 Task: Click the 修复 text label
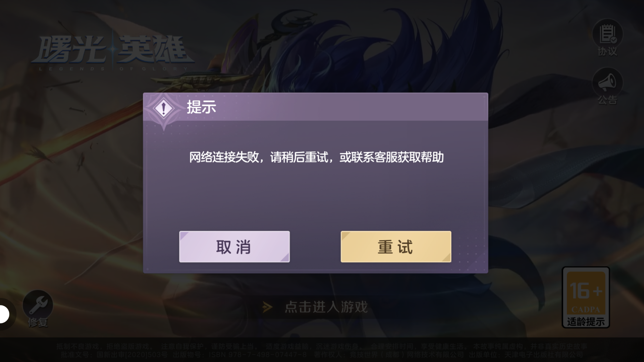(38, 322)
